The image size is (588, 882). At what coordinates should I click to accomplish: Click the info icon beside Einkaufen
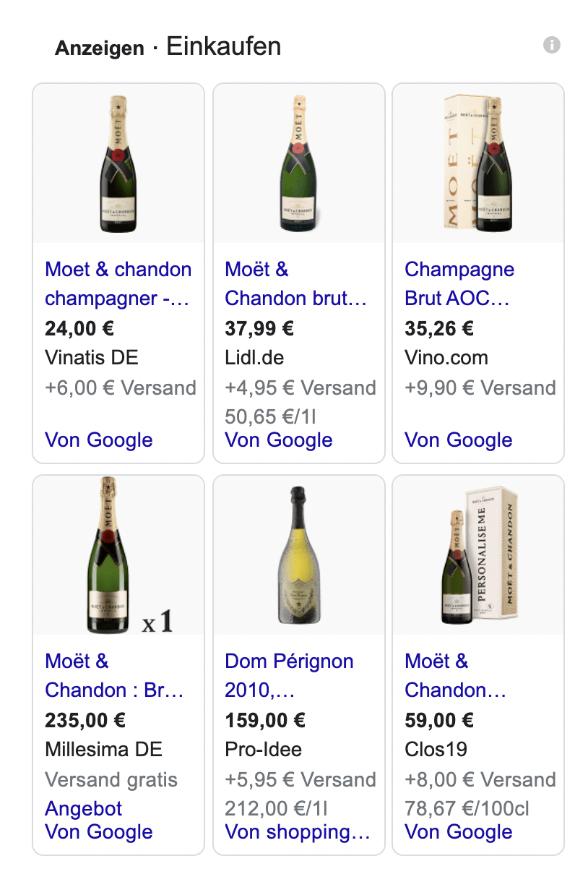552,46
